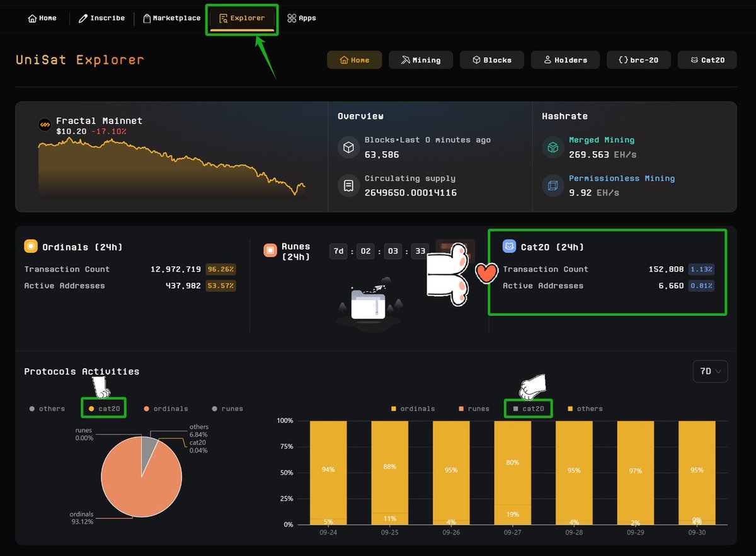The width and height of the screenshot is (756, 556).
Task: Click the 437,982 active addresses value
Action: coord(183,286)
